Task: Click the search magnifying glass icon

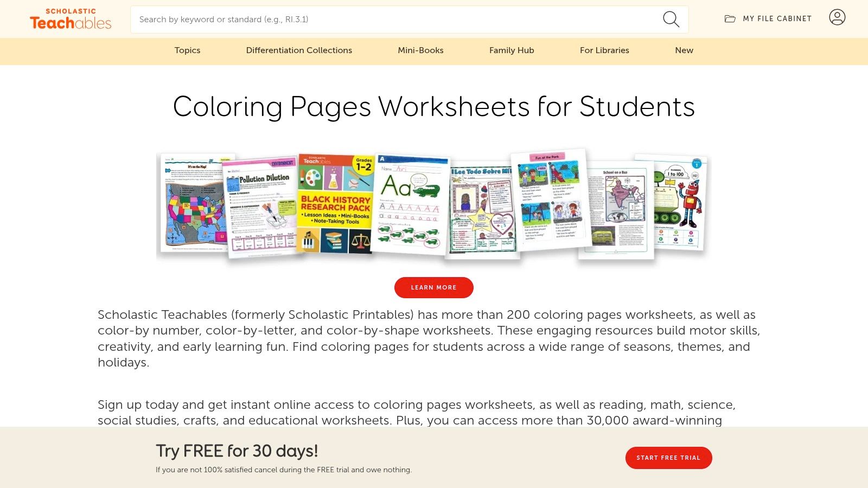Action: pyautogui.click(x=671, y=19)
